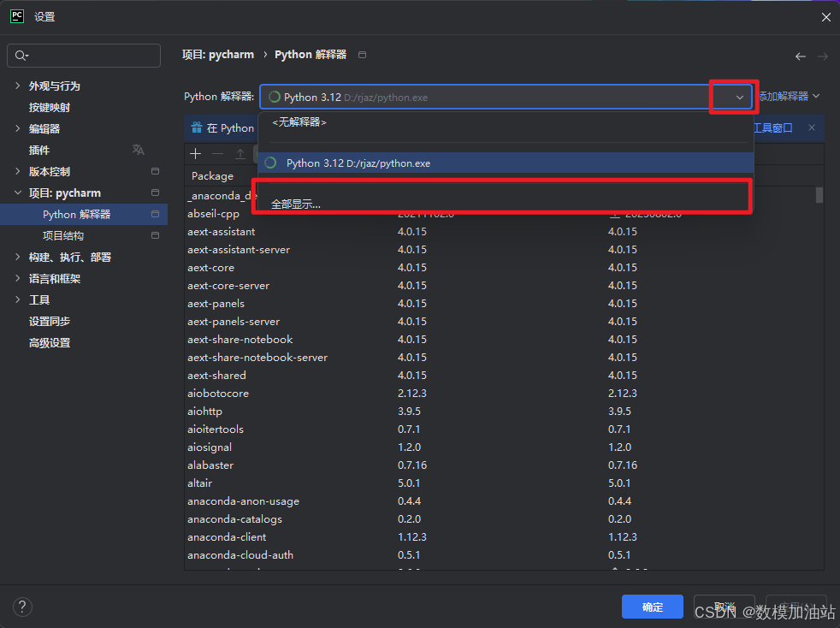Select 全部显示... in the interpreter list
The width and height of the screenshot is (840, 628).
coord(296,204)
